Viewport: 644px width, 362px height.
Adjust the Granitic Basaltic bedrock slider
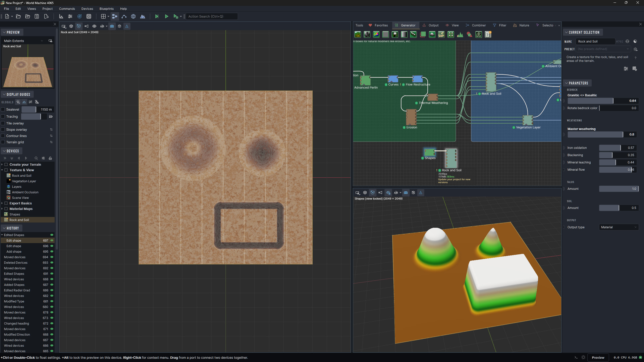602,101
